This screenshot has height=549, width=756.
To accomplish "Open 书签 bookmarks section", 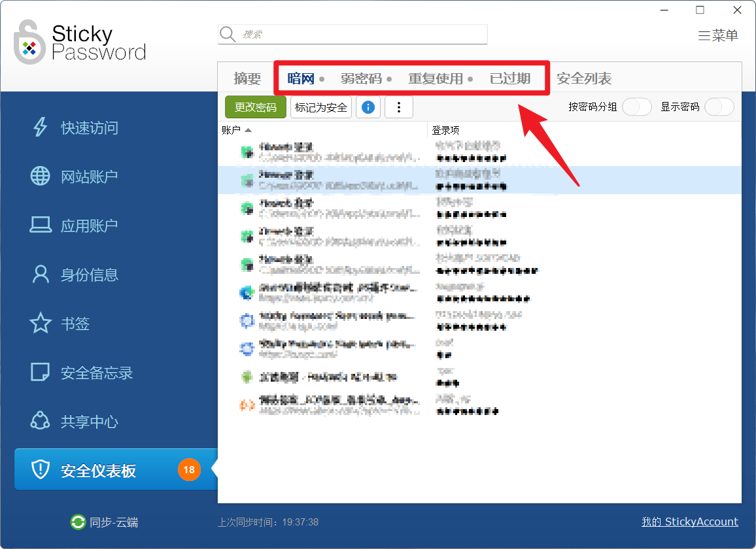I will click(x=60, y=324).
